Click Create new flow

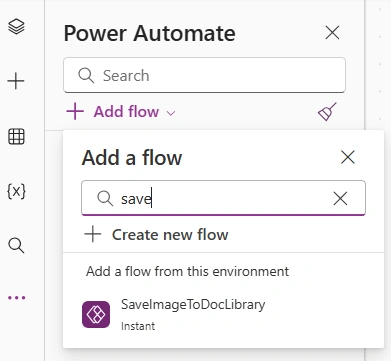click(x=156, y=234)
